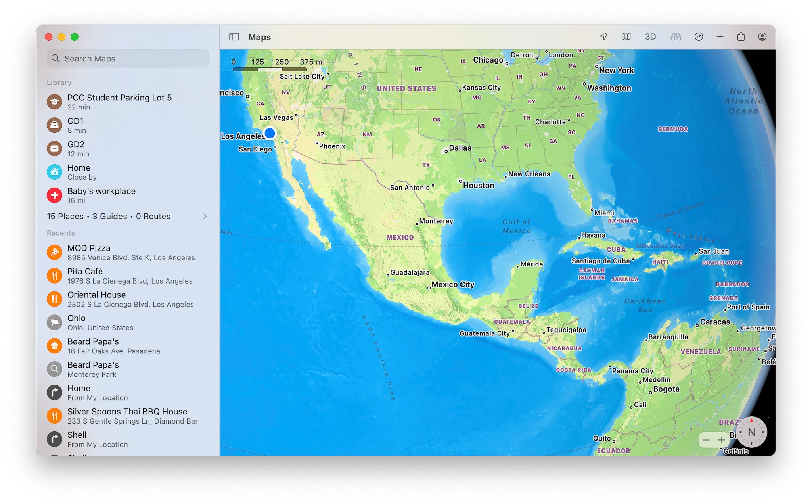Image resolution: width=812 pixels, height=504 pixels.
Task: Click the current location arrow icon
Action: click(603, 37)
